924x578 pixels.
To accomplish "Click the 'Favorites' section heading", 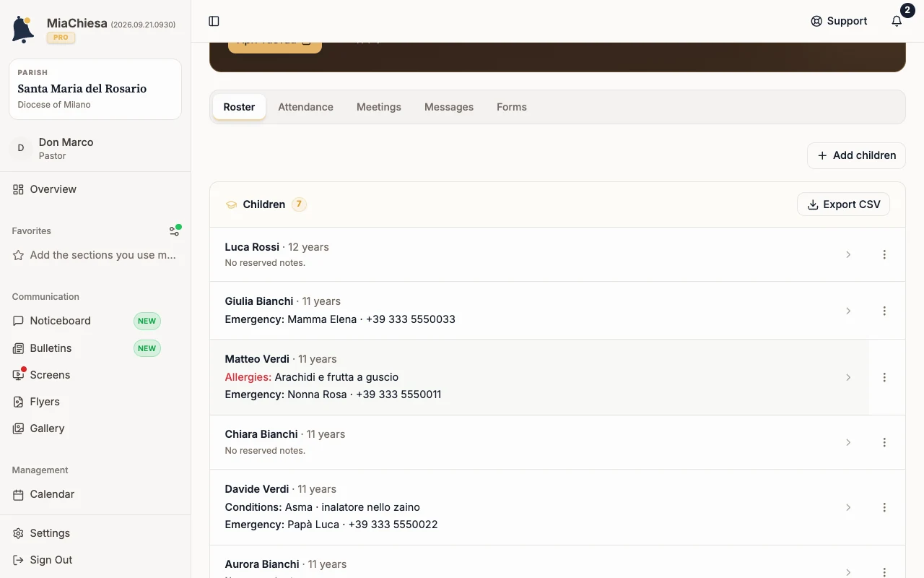I will (32, 231).
